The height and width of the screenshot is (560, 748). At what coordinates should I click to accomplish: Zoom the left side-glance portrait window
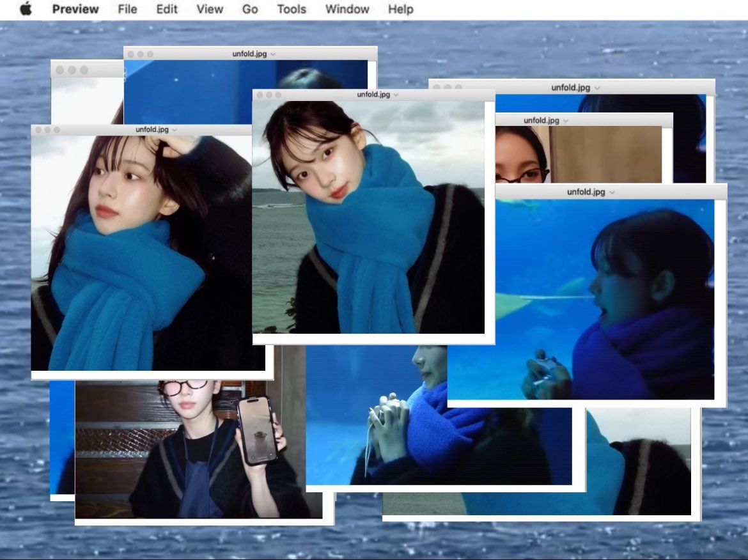[x=57, y=130]
